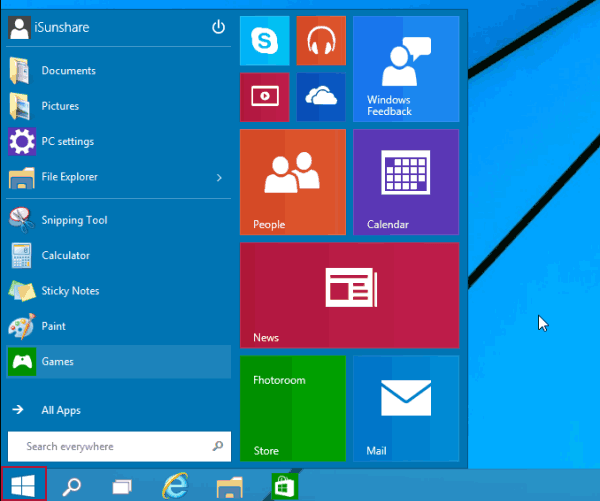Viewport: 600px width, 501px height.
Task: Click the iSunshare user account avatar
Action: tap(19, 28)
